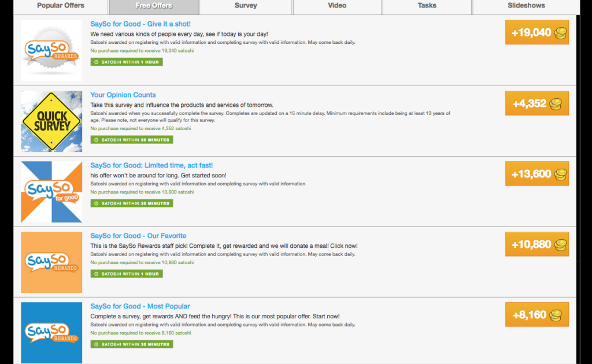Claim the +19,040 satoshi reward button
This screenshot has width=592, height=364.
click(x=537, y=32)
